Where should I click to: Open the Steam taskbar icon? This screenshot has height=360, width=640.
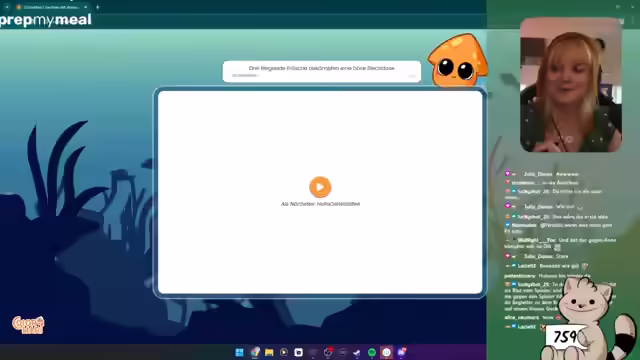(x=357, y=352)
